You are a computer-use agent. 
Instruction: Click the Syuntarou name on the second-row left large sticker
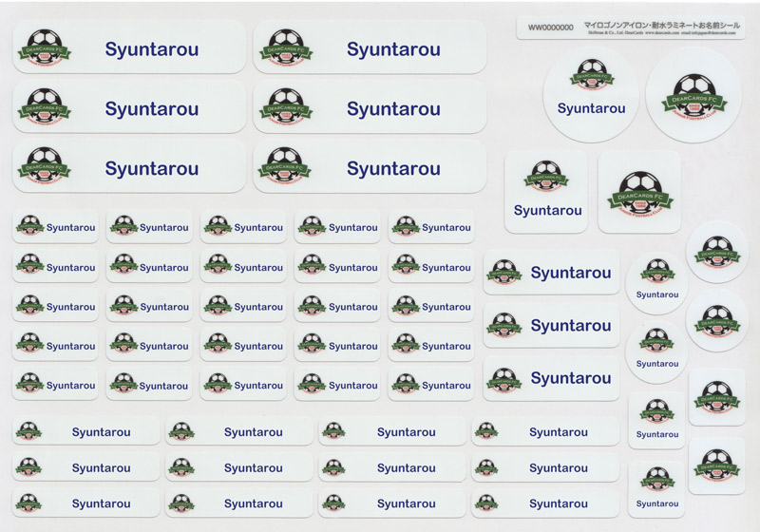click(152, 109)
